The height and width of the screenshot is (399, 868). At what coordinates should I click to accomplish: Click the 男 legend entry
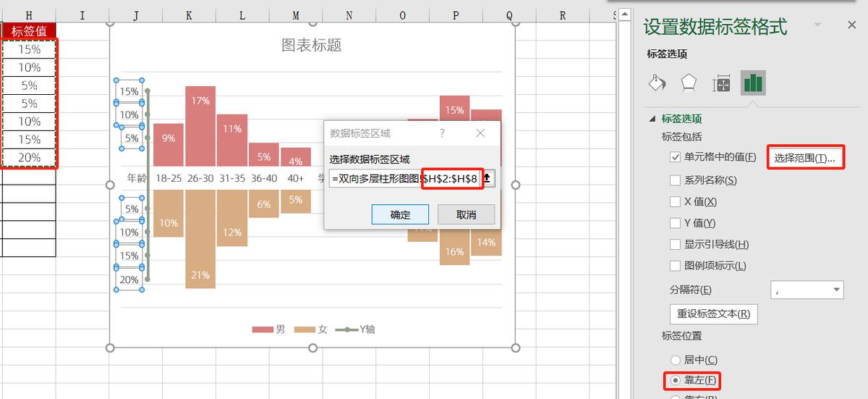click(268, 329)
